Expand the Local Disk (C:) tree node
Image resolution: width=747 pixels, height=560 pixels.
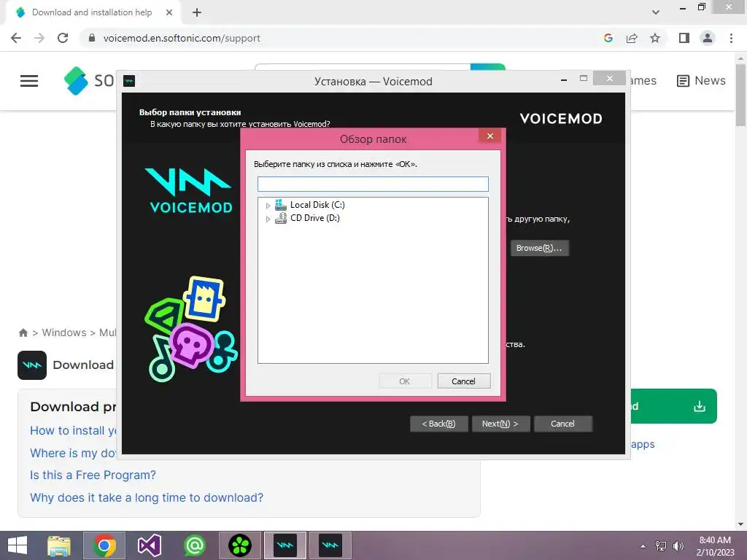268,206
